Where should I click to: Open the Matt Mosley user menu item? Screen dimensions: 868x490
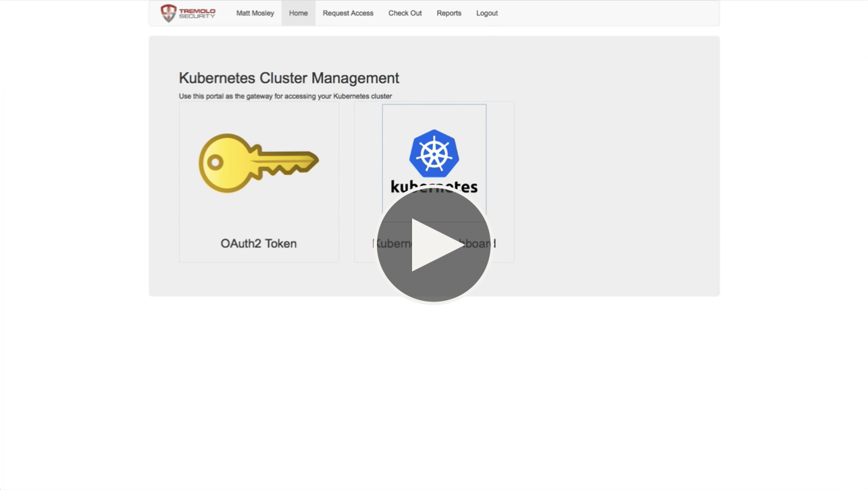pos(255,13)
